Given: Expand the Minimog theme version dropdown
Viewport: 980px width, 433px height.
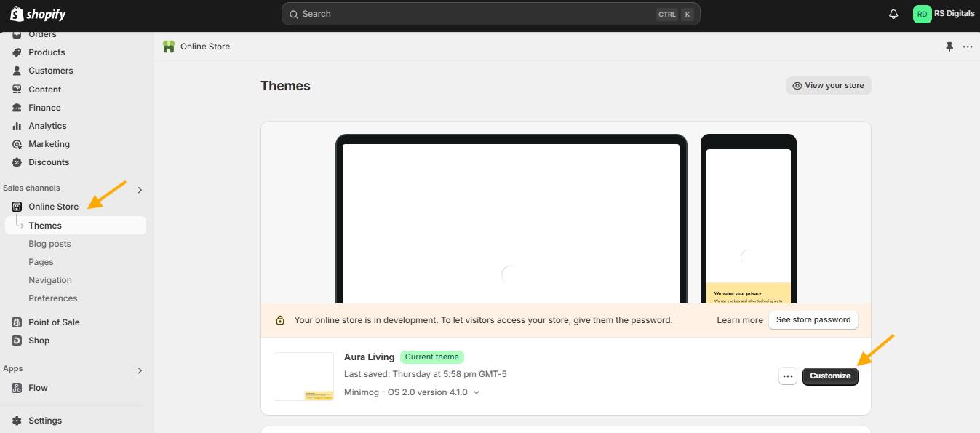Looking at the screenshot, I should 477,392.
